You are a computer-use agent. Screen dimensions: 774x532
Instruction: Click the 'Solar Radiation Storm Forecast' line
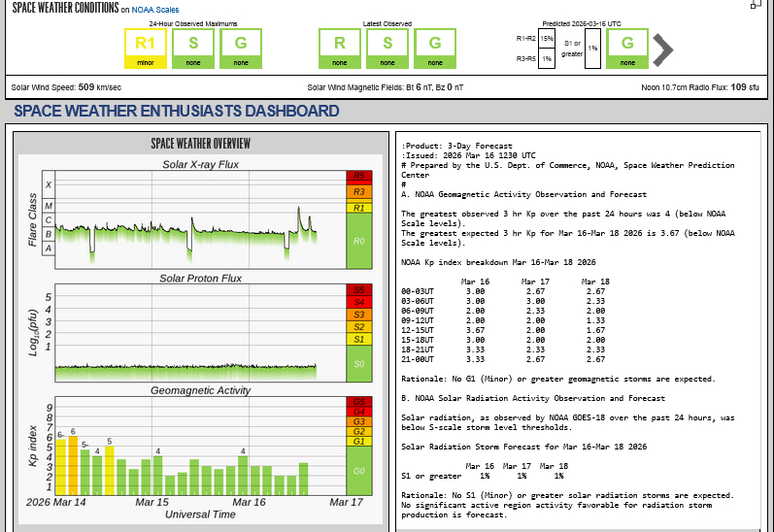pos(523,447)
